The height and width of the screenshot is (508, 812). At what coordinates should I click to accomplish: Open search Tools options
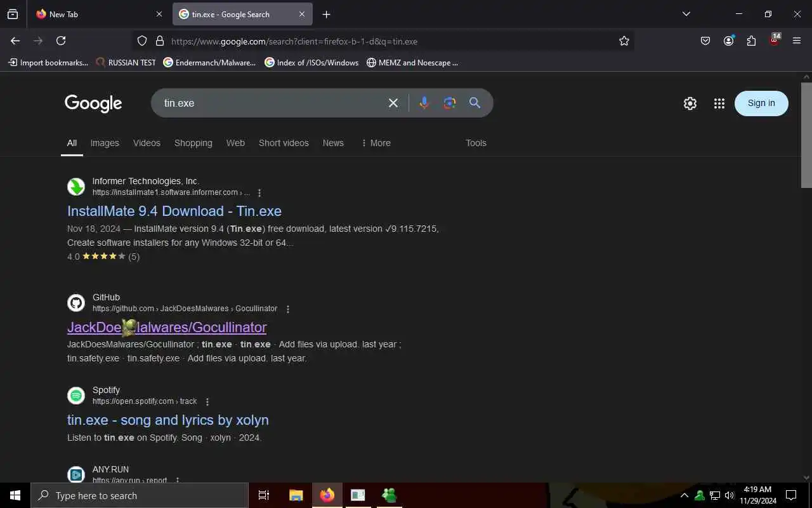[x=476, y=143]
